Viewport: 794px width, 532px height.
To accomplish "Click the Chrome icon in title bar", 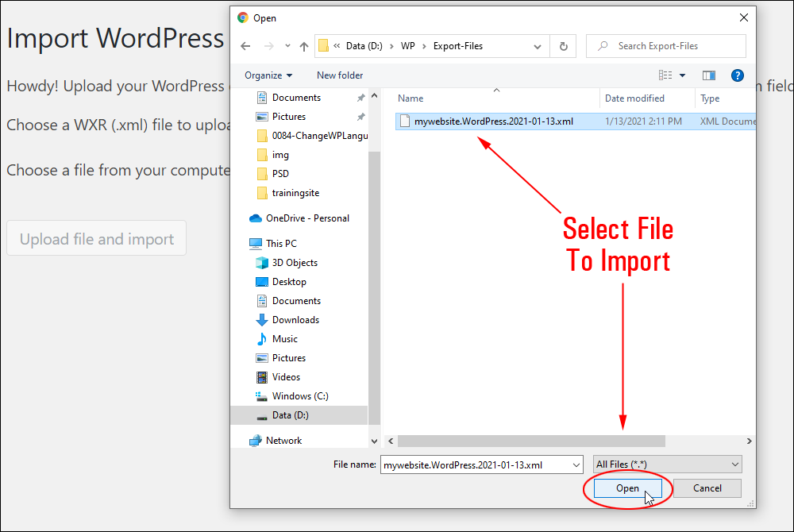I will 243,18.
